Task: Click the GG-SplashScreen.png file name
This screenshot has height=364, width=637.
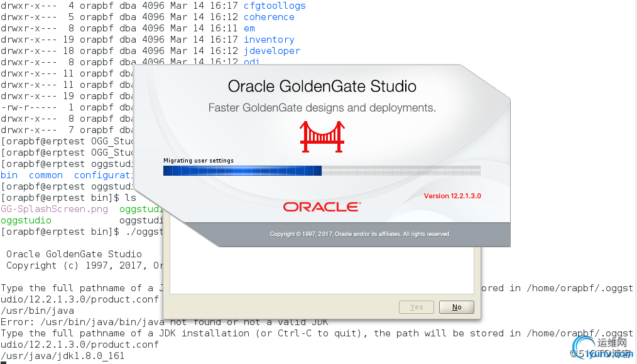Action: [55, 209]
